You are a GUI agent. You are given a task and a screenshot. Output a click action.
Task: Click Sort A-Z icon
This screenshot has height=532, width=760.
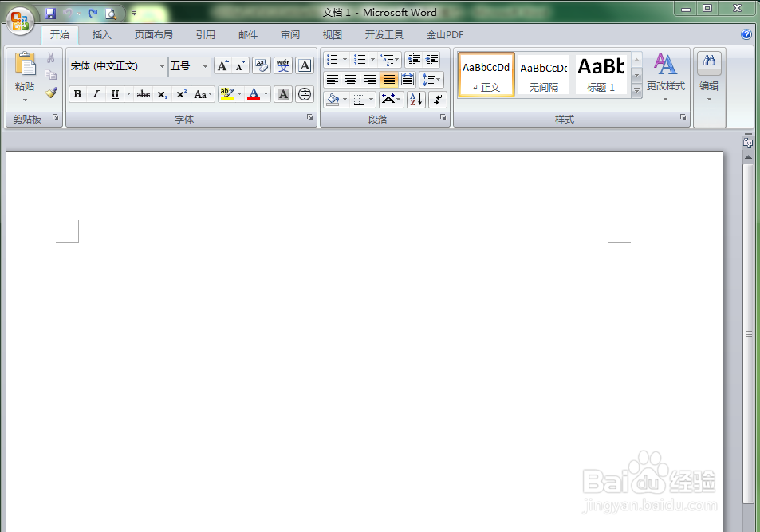click(415, 100)
